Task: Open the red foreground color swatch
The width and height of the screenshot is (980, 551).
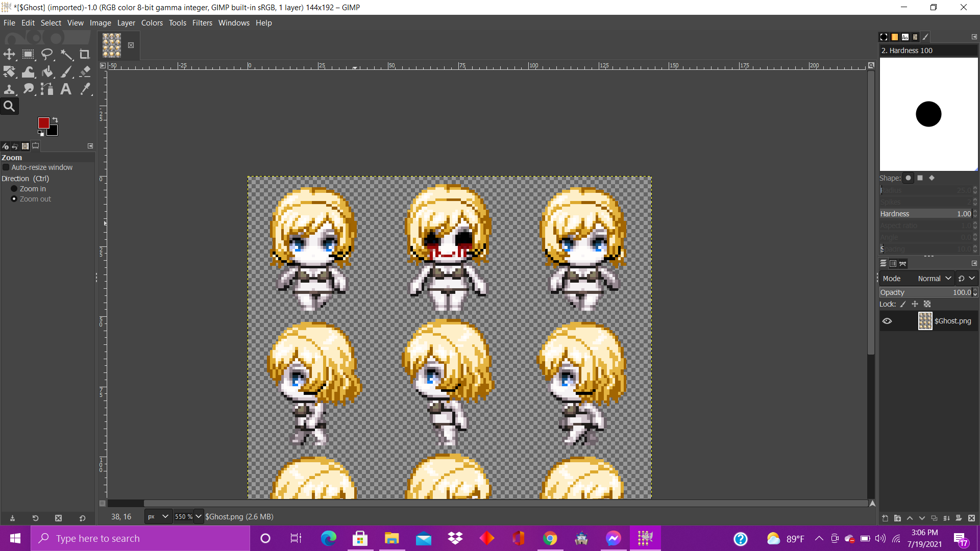Action: point(43,122)
